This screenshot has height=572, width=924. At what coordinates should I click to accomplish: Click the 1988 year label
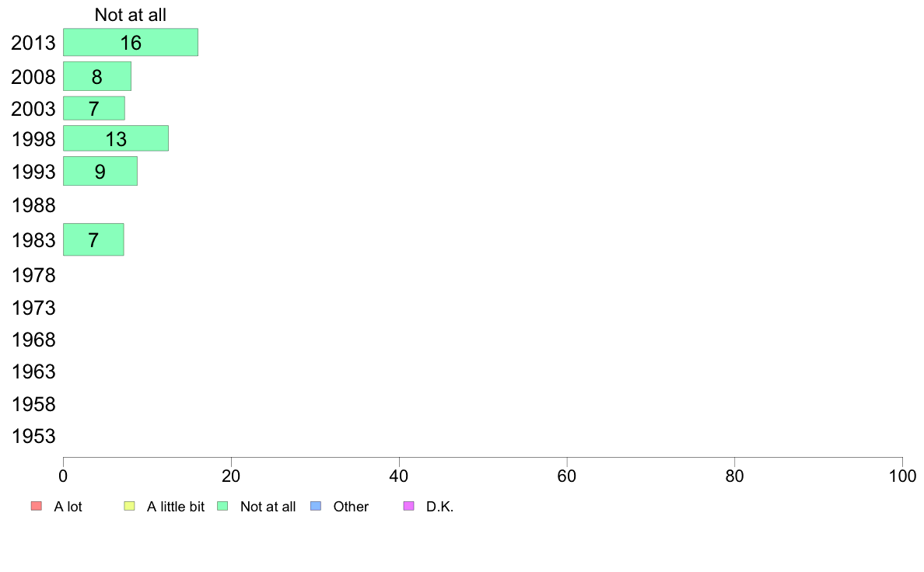33,206
